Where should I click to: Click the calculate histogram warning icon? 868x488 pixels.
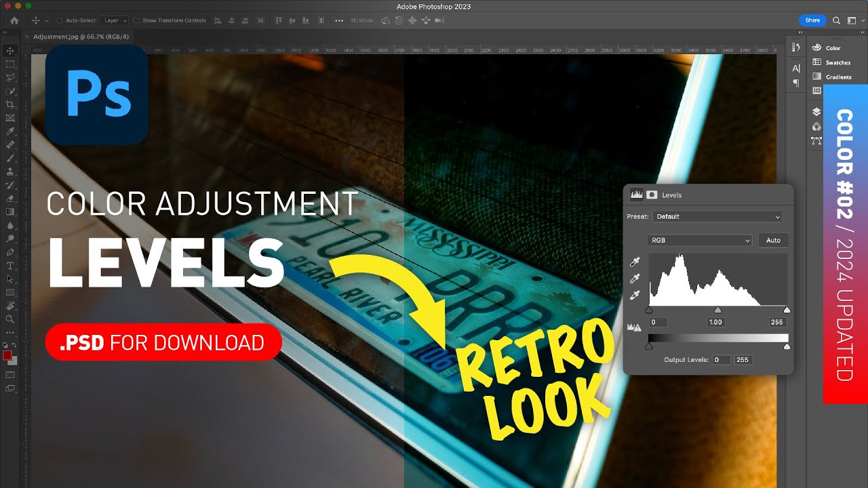tap(635, 327)
